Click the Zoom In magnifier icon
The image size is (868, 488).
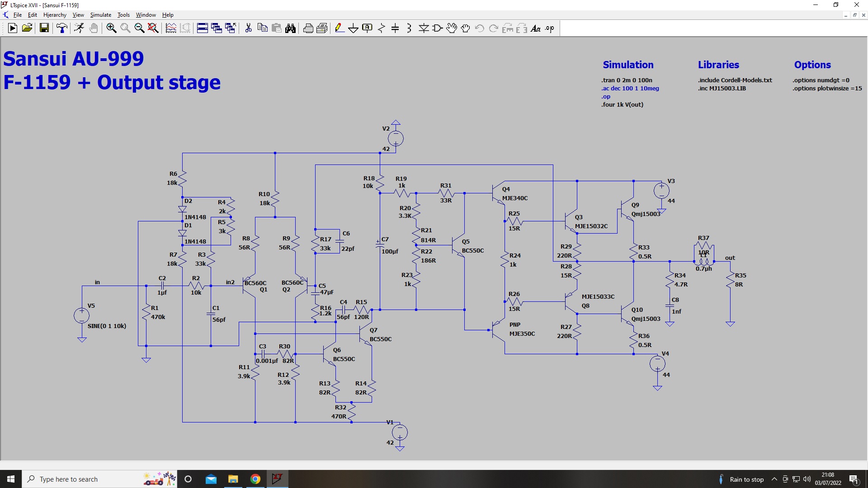111,28
